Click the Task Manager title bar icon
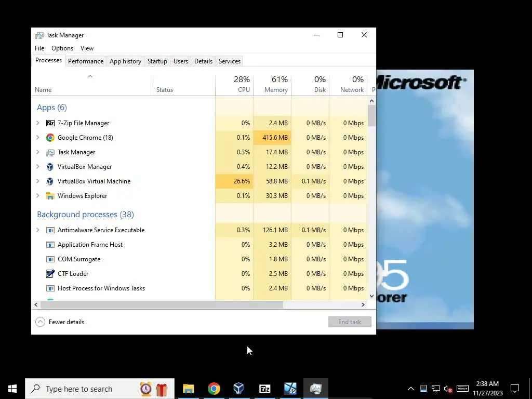The height and width of the screenshot is (399, 532). pyautogui.click(x=39, y=35)
